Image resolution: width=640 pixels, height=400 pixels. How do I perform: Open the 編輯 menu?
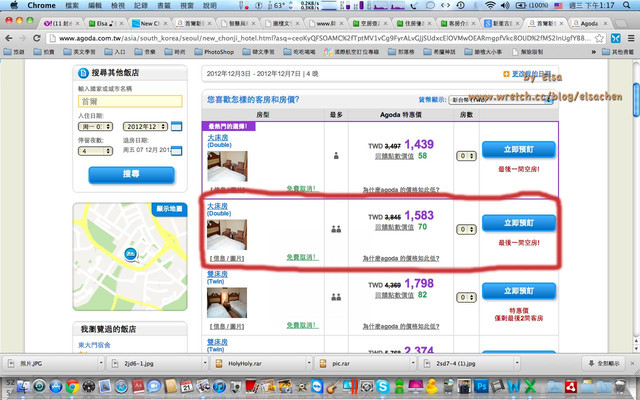click(95, 5)
